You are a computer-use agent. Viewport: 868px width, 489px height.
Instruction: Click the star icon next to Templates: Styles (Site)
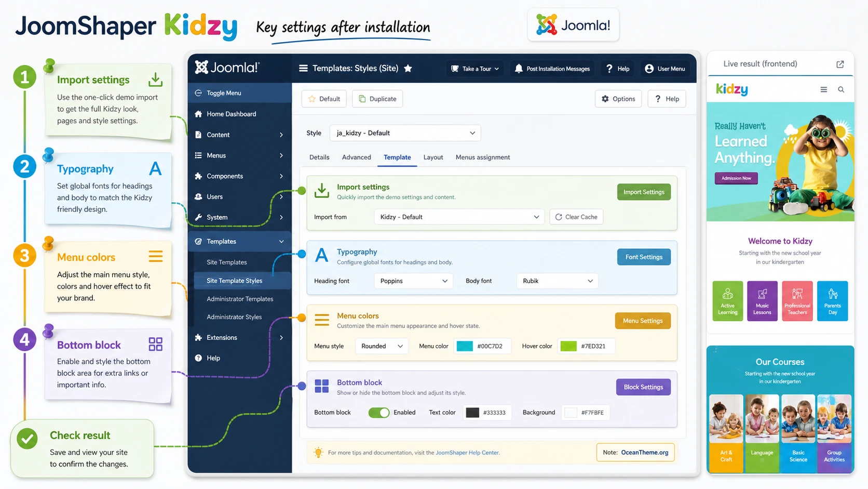(x=408, y=68)
